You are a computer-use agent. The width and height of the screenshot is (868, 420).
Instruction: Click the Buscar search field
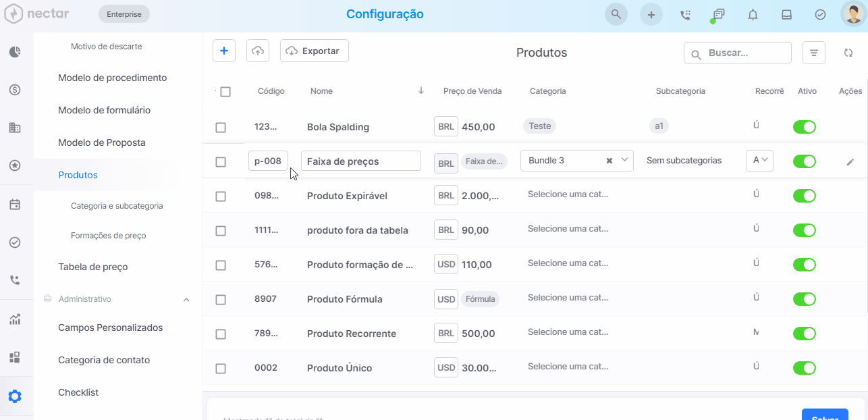[738, 53]
